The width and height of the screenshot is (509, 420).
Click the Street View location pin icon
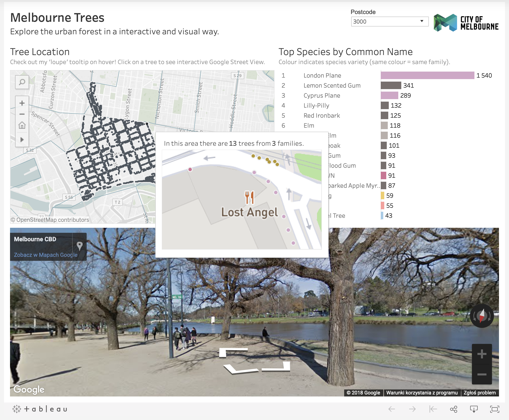pos(80,246)
